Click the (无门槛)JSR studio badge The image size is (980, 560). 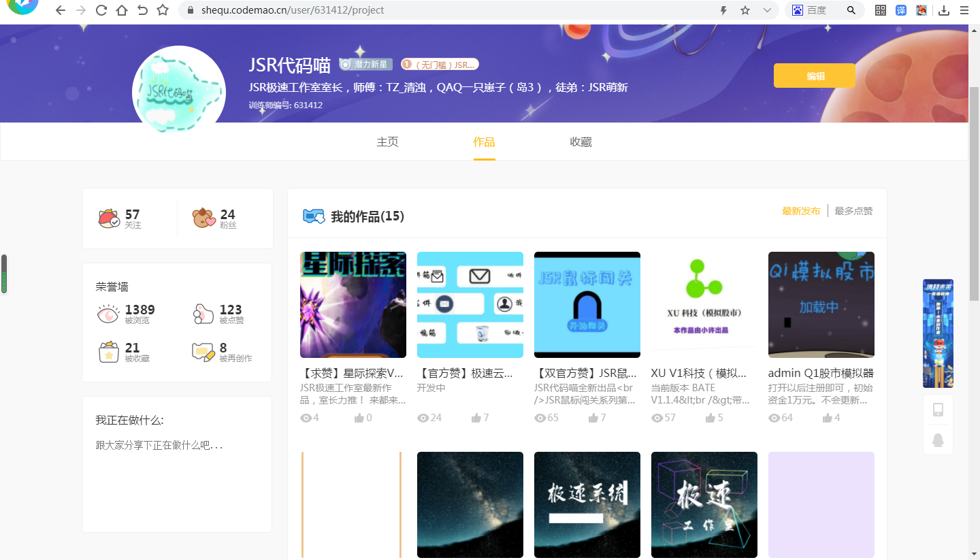coord(440,65)
